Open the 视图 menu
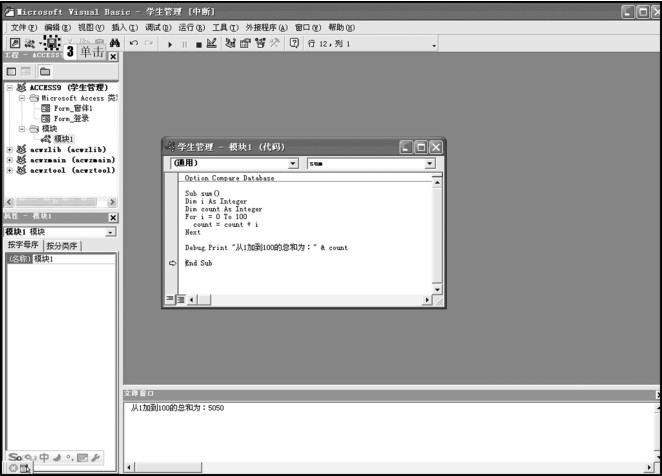662x476 pixels. 91,27
